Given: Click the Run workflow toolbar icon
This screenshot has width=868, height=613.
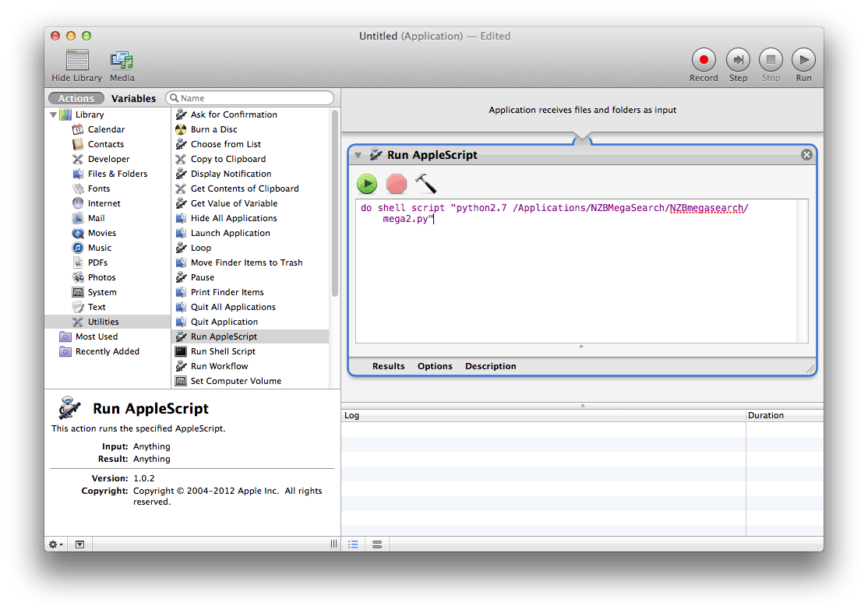Looking at the screenshot, I should pos(803,60).
